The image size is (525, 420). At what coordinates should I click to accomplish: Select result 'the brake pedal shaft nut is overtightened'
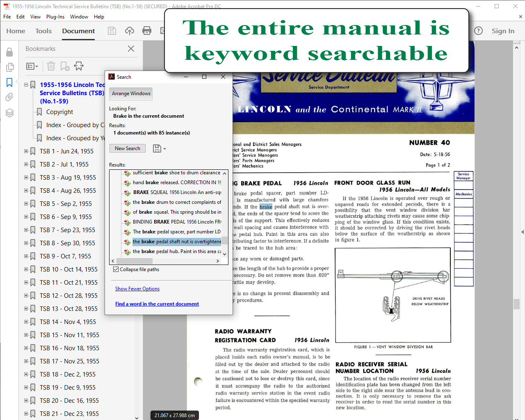tap(177, 242)
